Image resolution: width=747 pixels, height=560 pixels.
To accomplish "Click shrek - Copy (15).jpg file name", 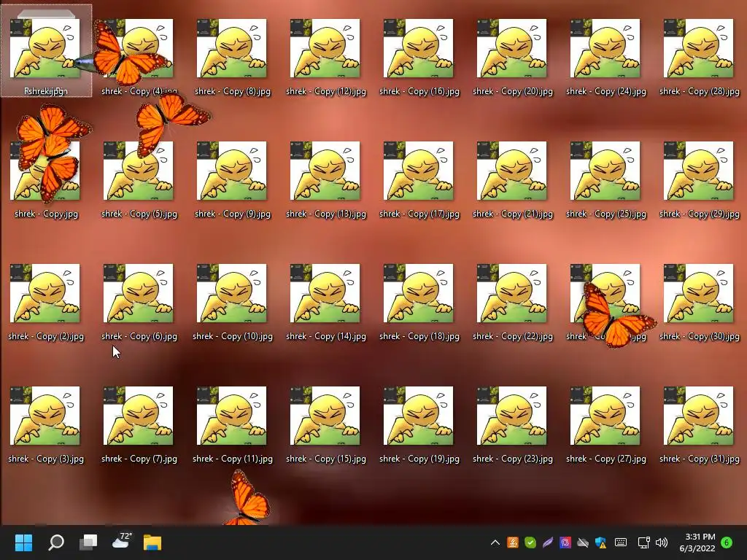I will point(326,459).
